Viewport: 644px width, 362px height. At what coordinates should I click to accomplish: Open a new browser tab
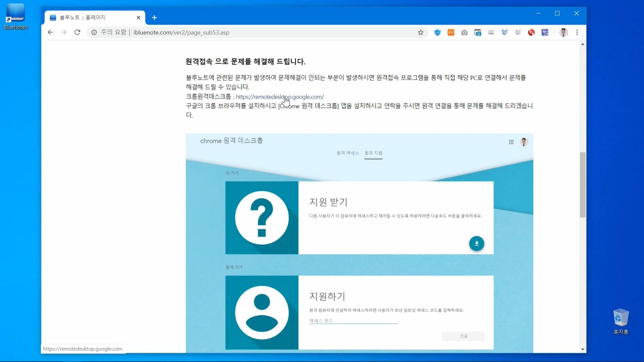point(154,18)
